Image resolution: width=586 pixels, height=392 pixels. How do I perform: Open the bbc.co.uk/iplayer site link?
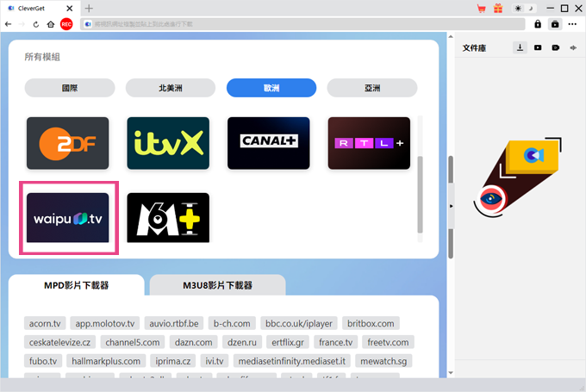(299, 323)
